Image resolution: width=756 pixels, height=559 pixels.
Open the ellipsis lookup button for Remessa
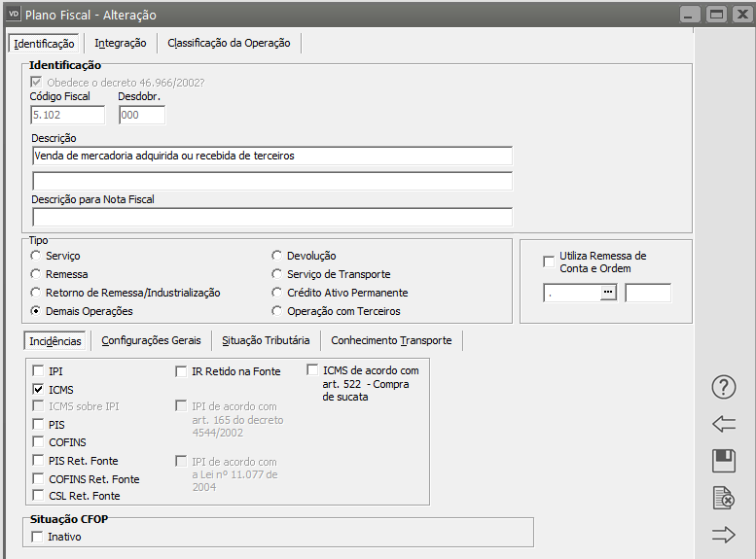coord(609,293)
